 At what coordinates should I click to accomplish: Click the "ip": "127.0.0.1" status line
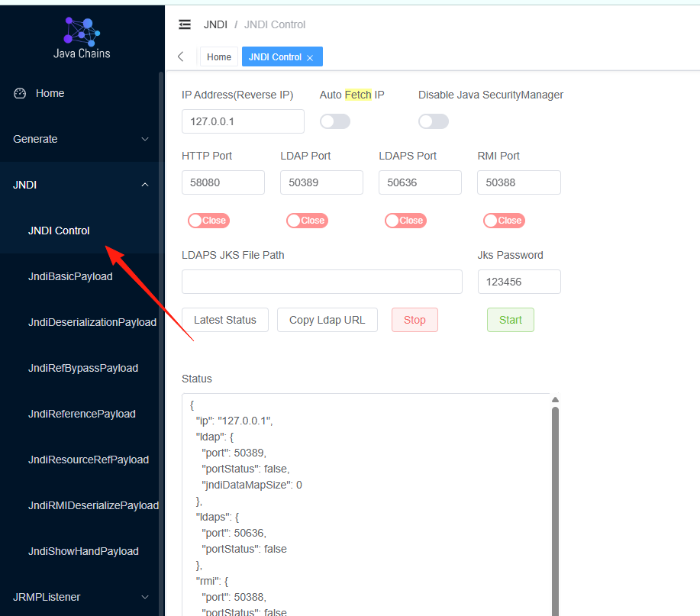(x=234, y=421)
